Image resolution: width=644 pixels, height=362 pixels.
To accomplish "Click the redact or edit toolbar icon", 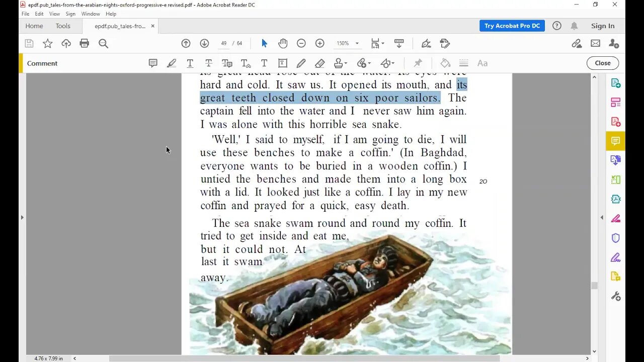I will [445, 43].
